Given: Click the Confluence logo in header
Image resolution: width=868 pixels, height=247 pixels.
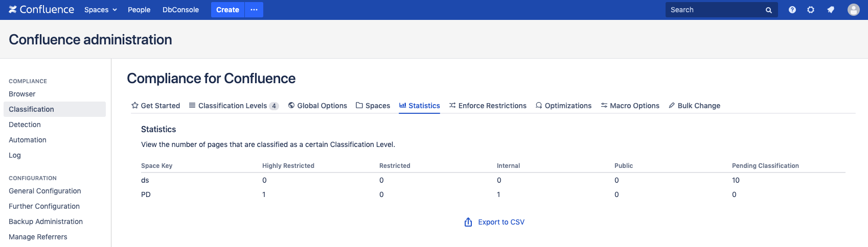Looking at the screenshot, I should click(41, 10).
